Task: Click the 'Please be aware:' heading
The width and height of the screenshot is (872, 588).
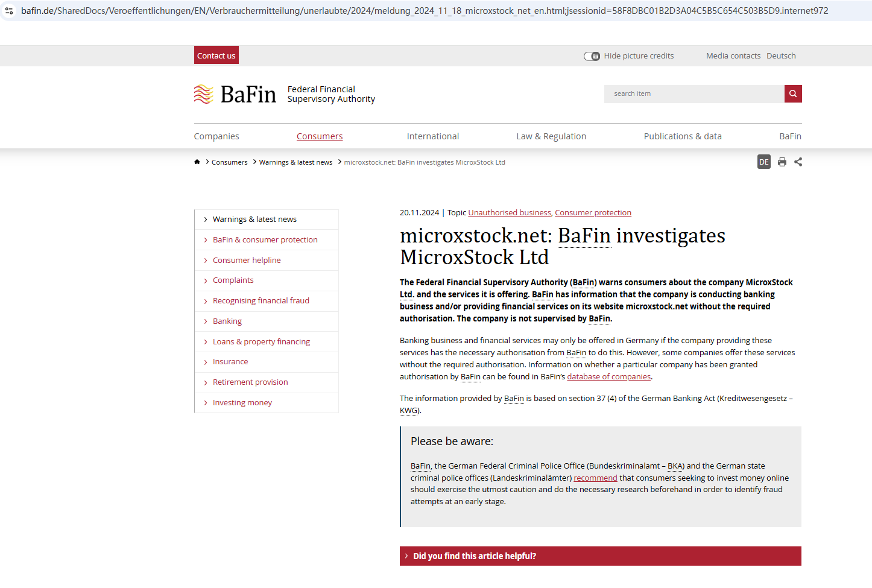Action: click(x=452, y=441)
